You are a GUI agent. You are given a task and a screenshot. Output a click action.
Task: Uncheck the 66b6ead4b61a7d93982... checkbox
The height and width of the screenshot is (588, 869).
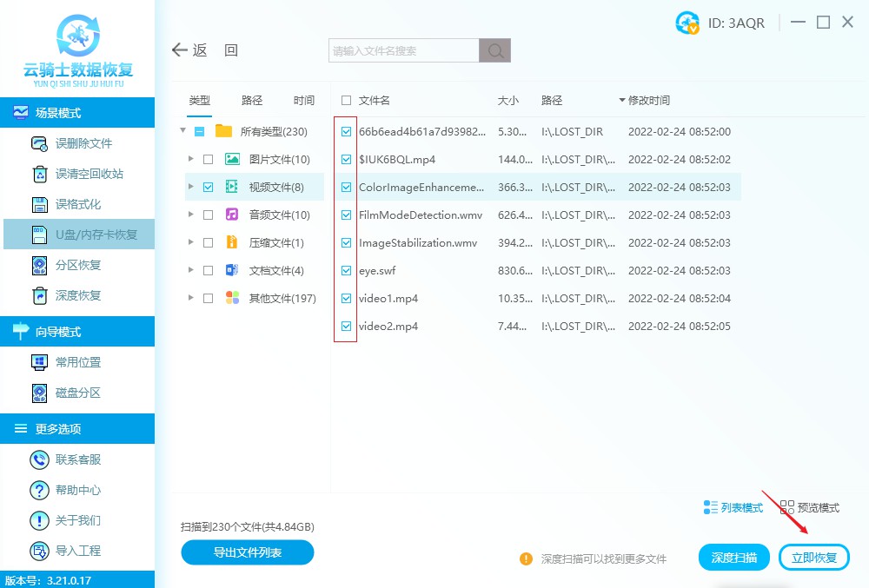pos(347,132)
